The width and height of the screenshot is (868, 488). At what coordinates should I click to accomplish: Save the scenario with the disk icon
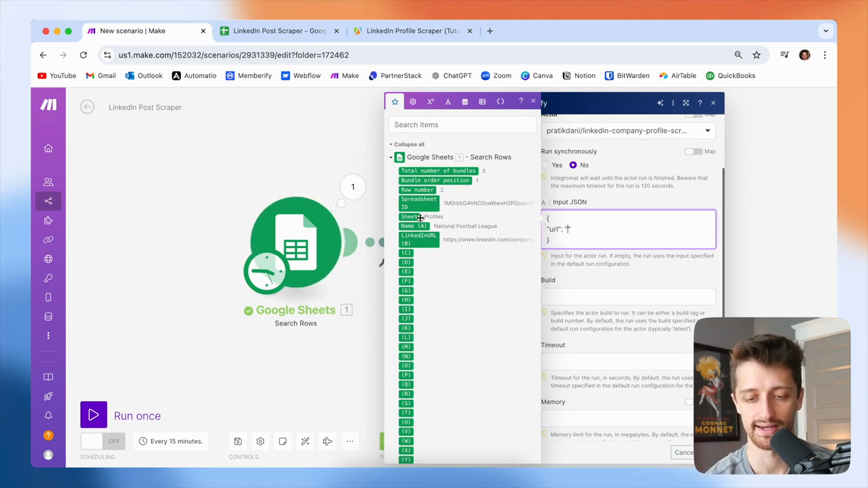coord(238,441)
